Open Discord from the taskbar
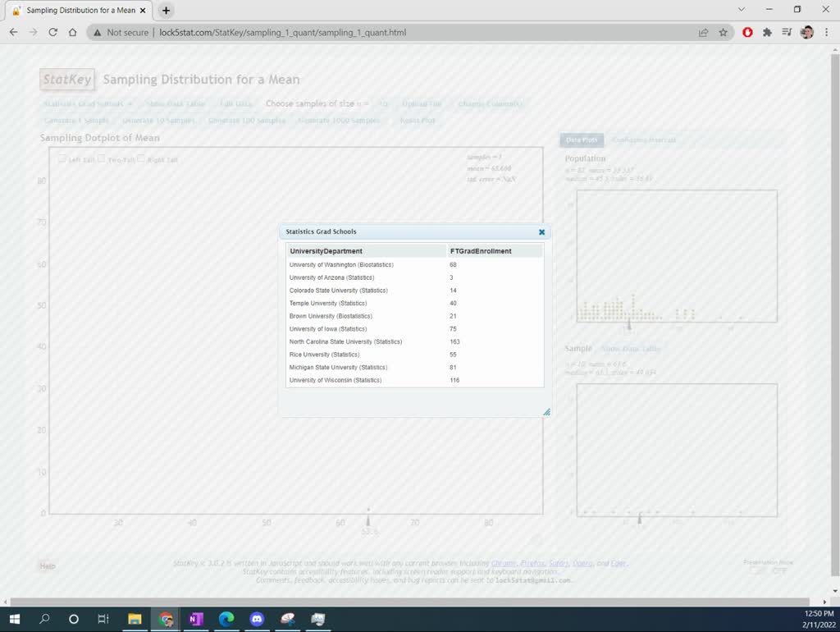This screenshot has width=840, height=632. (257, 620)
